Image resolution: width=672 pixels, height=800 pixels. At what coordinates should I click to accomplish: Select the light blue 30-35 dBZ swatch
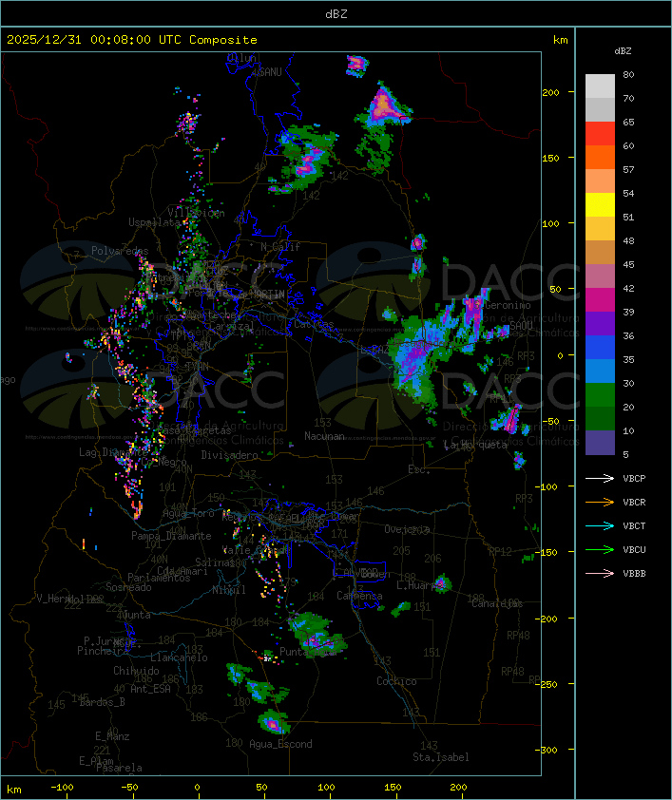pyautogui.click(x=600, y=371)
